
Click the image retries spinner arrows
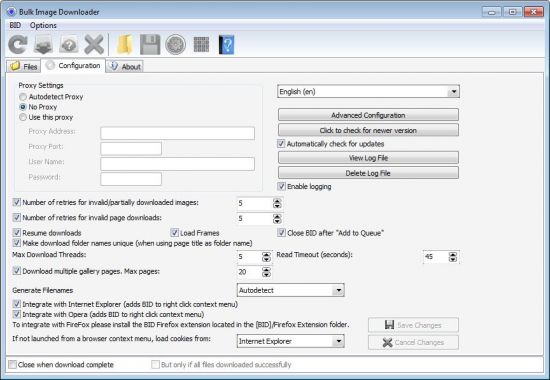pos(277,203)
